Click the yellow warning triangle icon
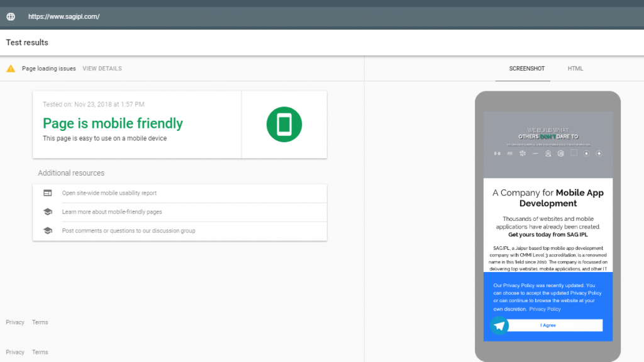This screenshot has width=644, height=362. point(11,69)
